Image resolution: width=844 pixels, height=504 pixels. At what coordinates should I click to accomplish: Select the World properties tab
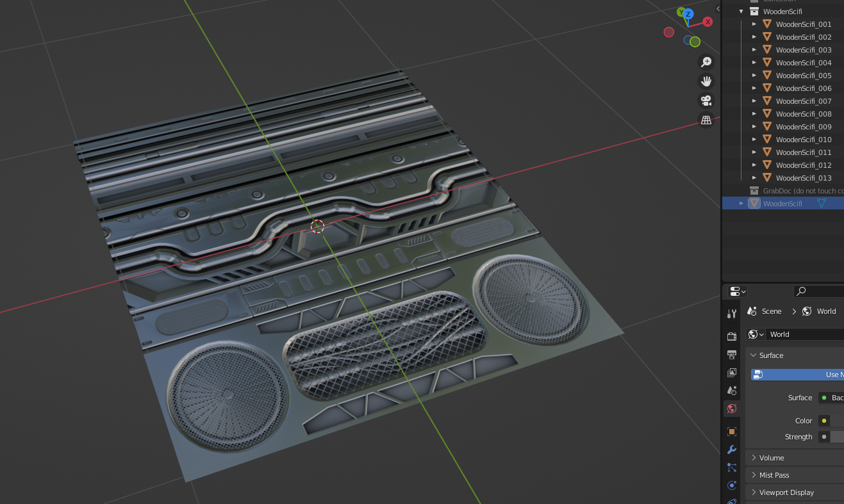click(732, 409)
